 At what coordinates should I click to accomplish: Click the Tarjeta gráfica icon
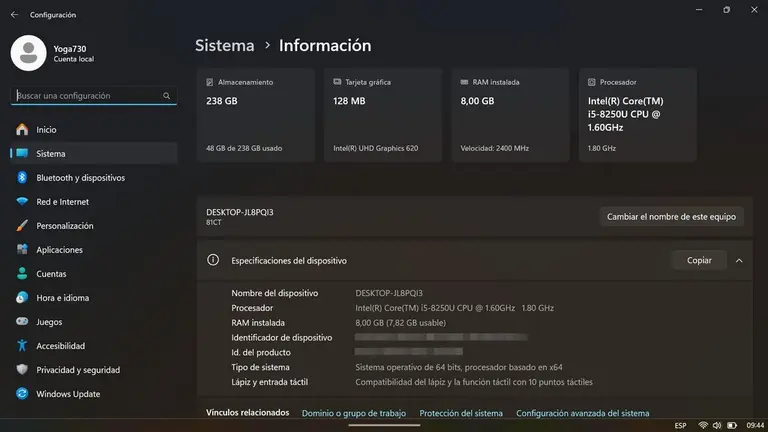tap(337, 82)
